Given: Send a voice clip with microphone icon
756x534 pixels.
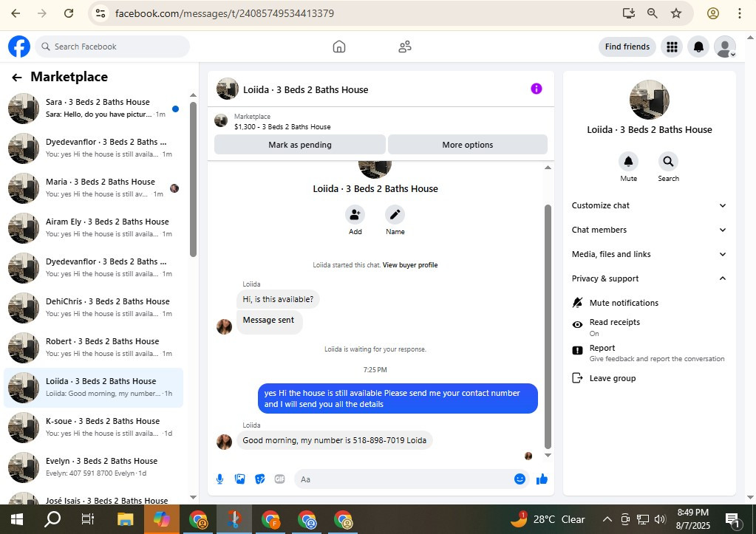Looking at the screenshot, I should coord(220,479).
